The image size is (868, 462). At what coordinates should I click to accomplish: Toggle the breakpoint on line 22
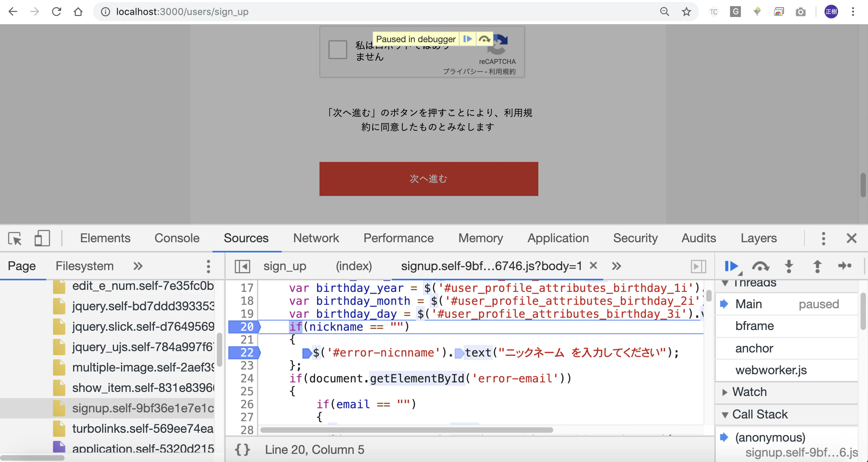click(x=244, y=352)
